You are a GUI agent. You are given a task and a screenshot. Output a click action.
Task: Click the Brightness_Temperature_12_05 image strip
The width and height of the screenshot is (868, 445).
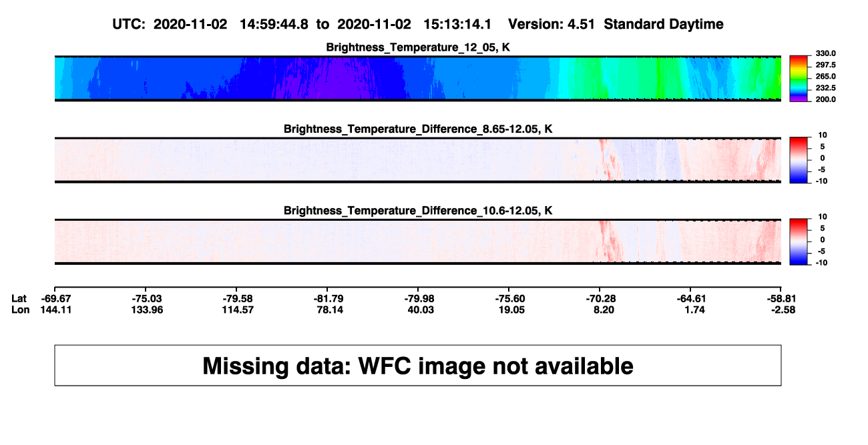tap(418, 79)
